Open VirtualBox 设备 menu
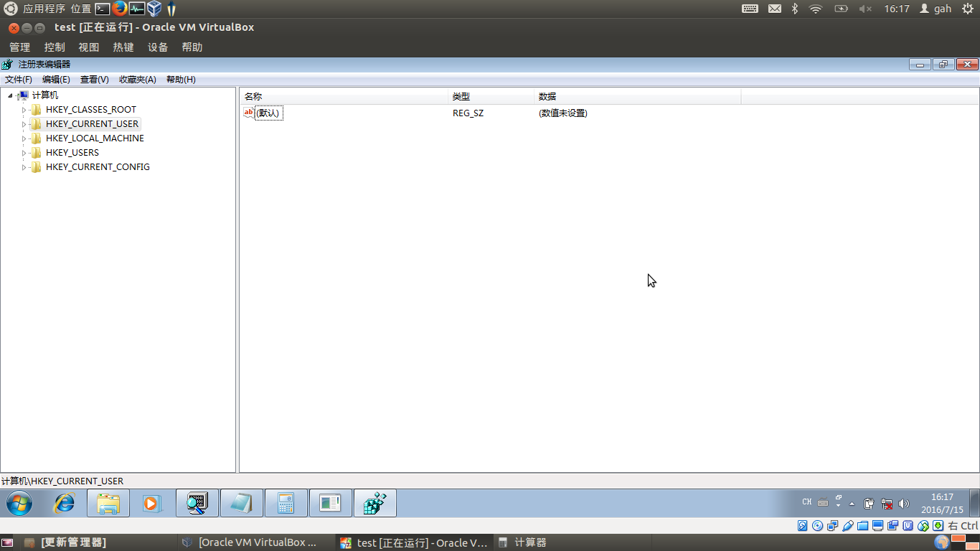Image resolution: width=980 pixels, height=551 pixels. 158,47
